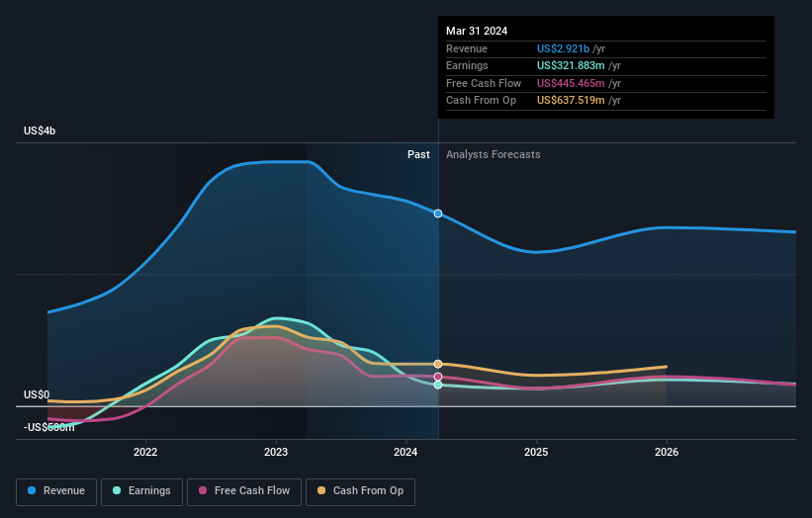Viewport: 812px width, 518px height.
Task: Click the US$637.519m cash from op value
Action: [571, 101]
